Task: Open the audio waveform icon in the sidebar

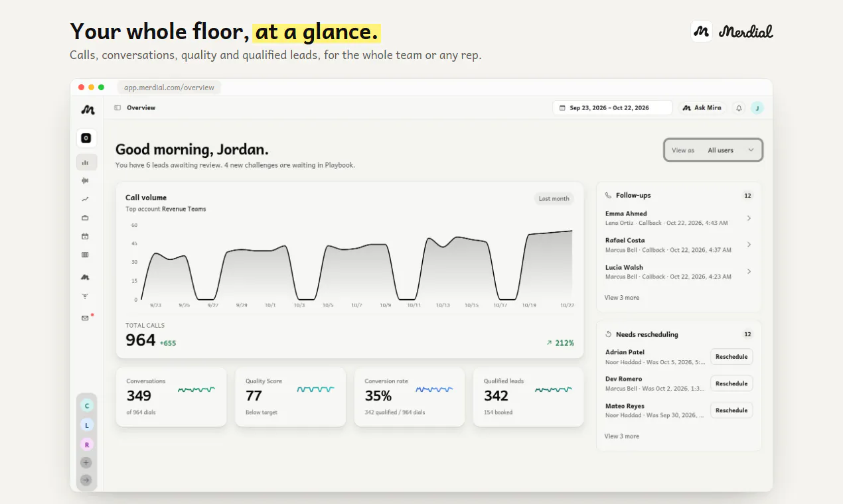Action: tap(85, 180)
